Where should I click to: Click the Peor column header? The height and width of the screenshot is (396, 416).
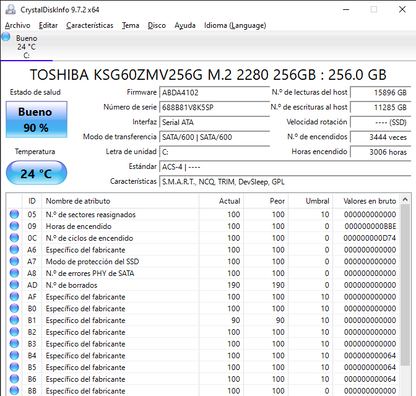pos(266,201)
